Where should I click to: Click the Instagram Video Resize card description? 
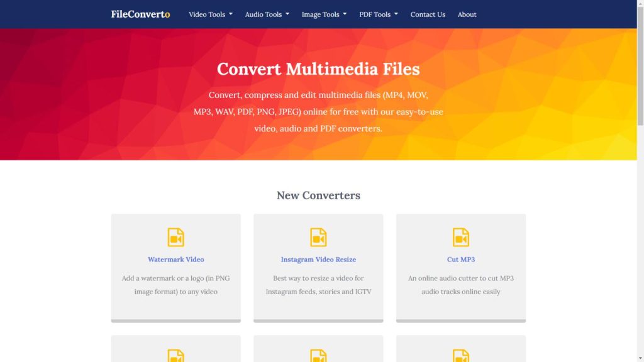click(x=318, y=285)
